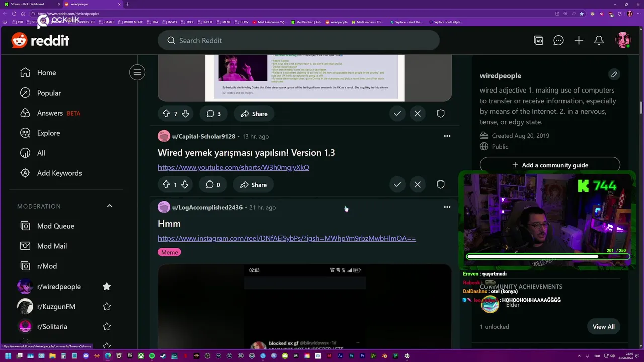Image resolution: width=644 pixels, height=362 pixels.
Task: Open the Hmm post video thumbnail
Action: 305,307
